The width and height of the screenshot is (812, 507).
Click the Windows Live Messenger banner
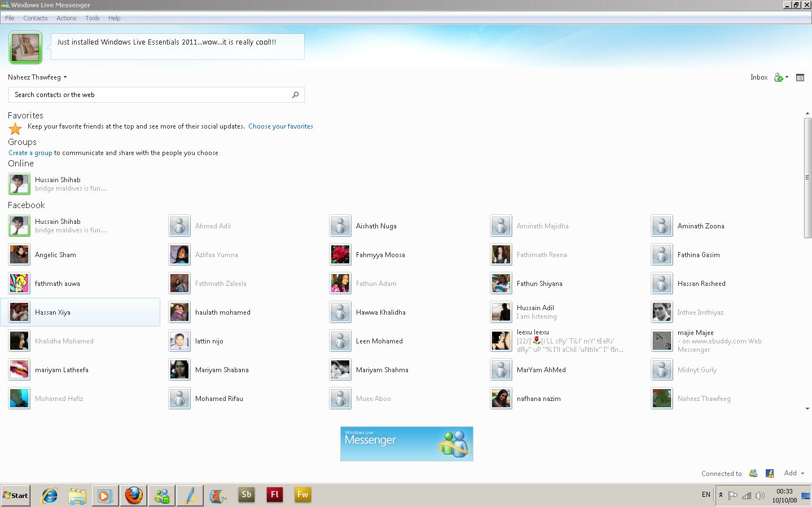(x=406, y=444)
